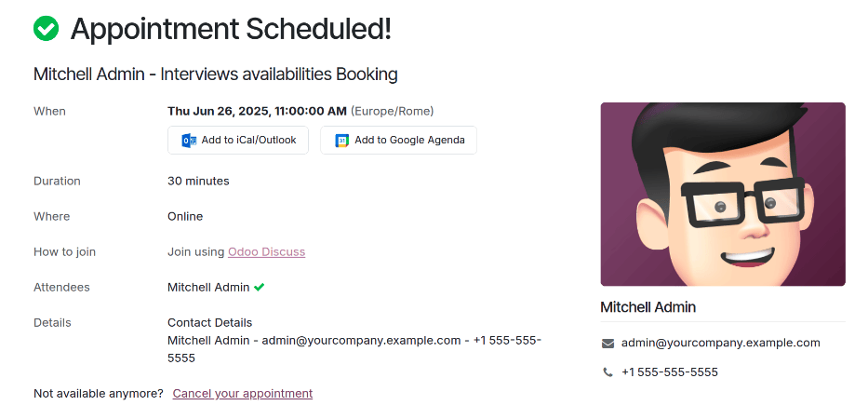Viewport: 868px width, 419px height.
Task: Click the green success checkmark icon
Action: [x=46, y=29]
